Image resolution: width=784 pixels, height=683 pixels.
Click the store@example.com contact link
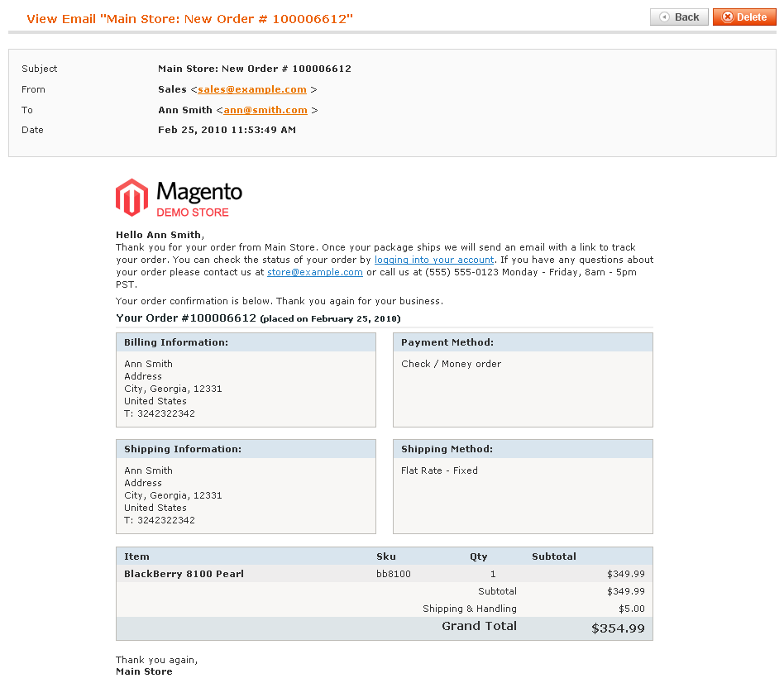tap(315, 273)
